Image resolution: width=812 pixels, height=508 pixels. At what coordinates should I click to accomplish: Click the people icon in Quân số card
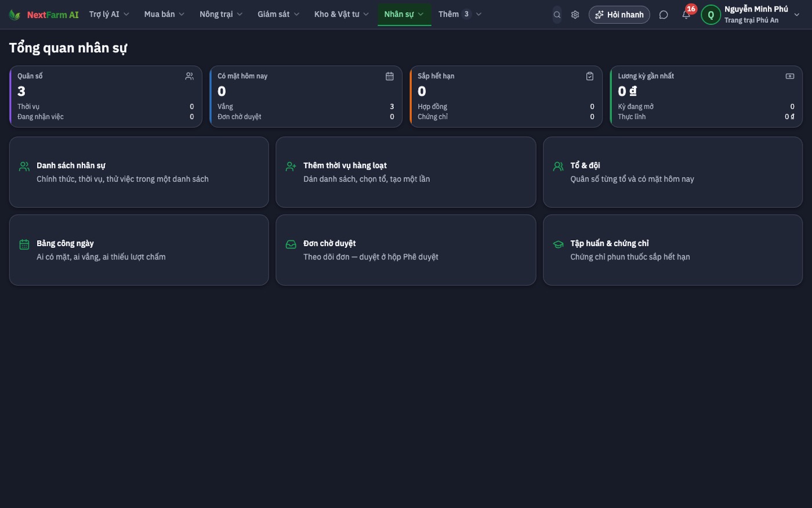point(189,76)
